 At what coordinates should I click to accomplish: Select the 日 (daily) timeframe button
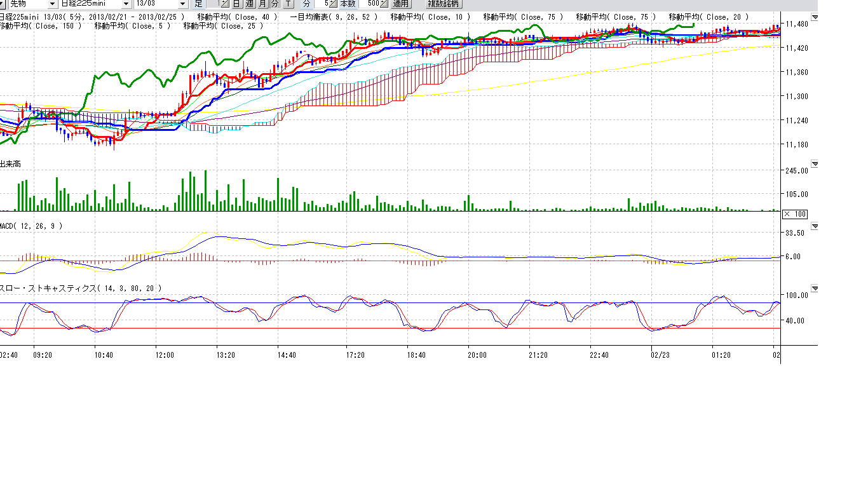click(x=236, y=4)
